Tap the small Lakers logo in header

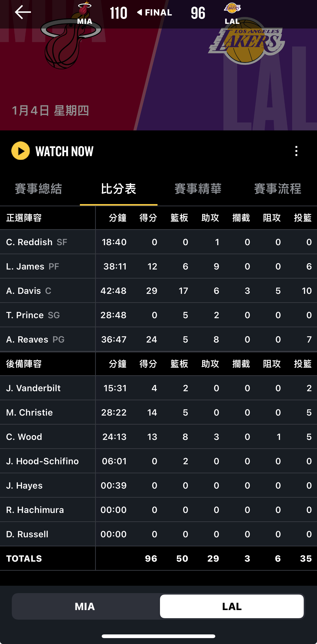coord(232,8)
